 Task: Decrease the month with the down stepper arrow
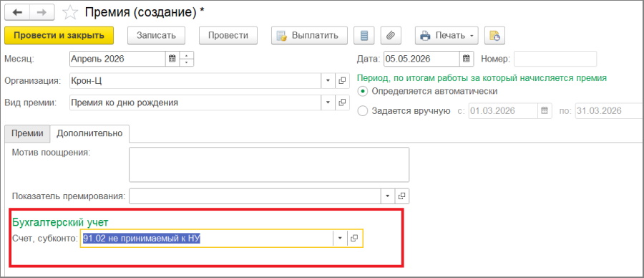pos(187,62)
